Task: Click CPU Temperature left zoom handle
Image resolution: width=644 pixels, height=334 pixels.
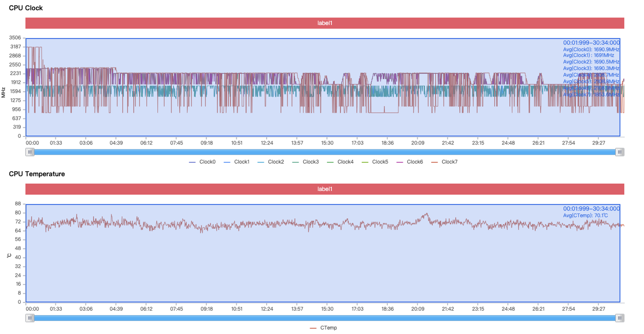Action: tap(30, 318)
